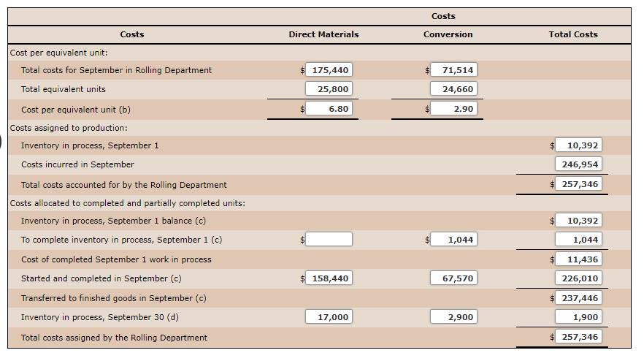Click Conversion field 1,044 to complete inventory

(x=453, y=239)
